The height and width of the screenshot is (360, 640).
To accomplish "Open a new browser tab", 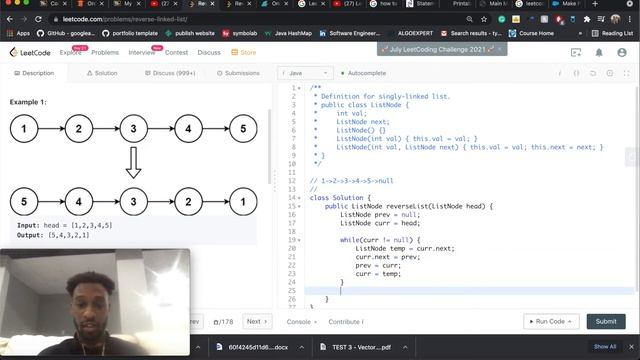I will 595,4.
